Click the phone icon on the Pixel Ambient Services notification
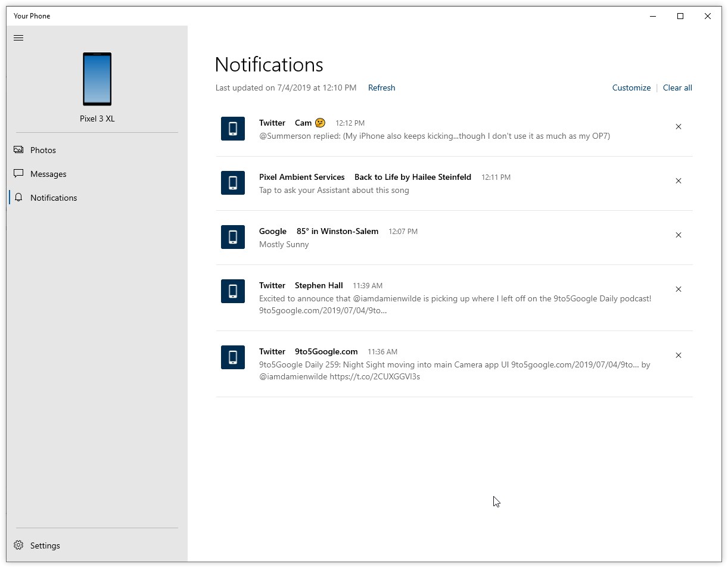This screenshot has height=586, width=728. (x=233, y=183)
